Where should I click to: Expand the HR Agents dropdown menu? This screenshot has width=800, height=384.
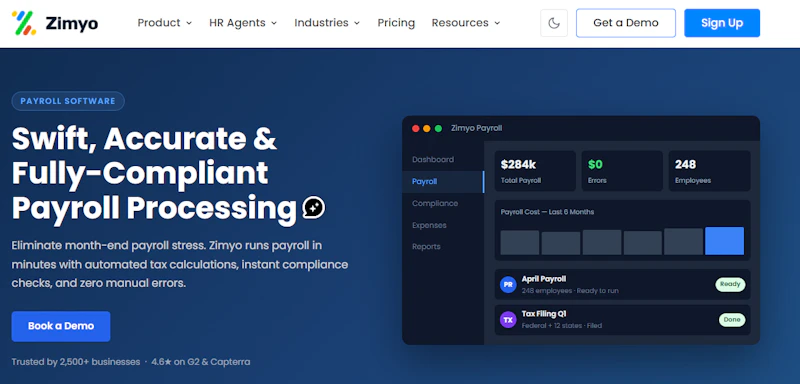243,23
